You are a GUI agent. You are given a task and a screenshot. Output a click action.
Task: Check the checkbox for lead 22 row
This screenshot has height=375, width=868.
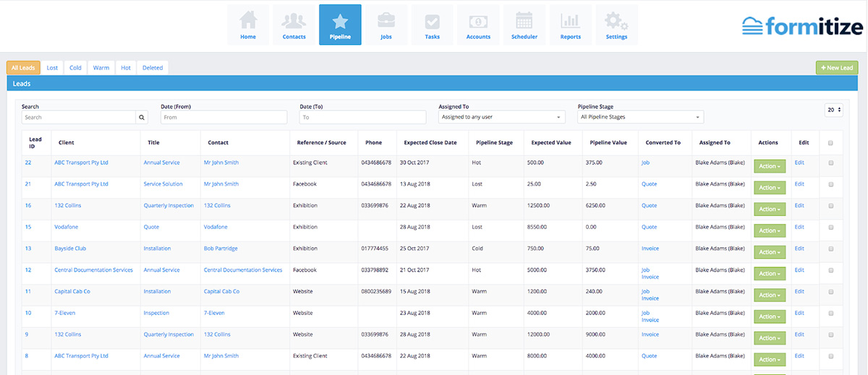point(830,163)
